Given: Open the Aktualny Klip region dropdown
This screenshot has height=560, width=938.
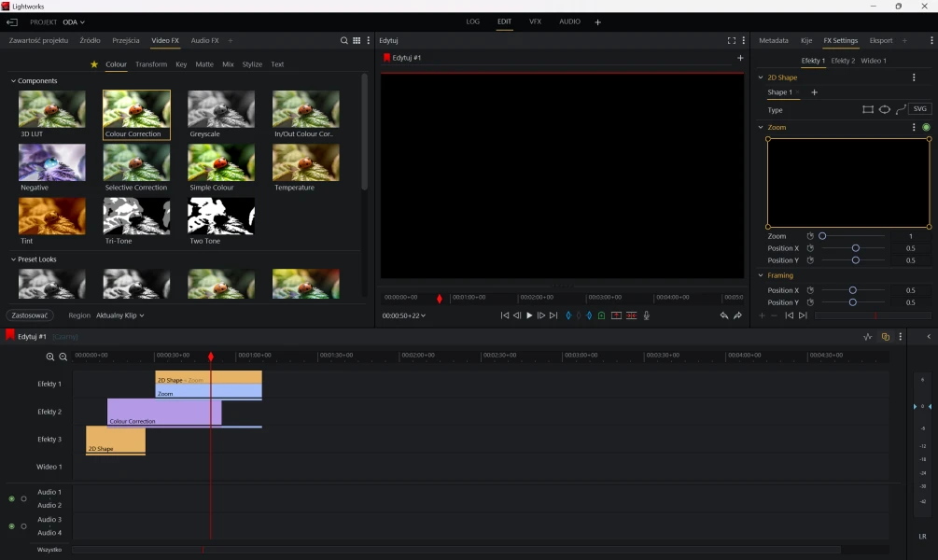Looking at the screenshot, I should 120,315.
